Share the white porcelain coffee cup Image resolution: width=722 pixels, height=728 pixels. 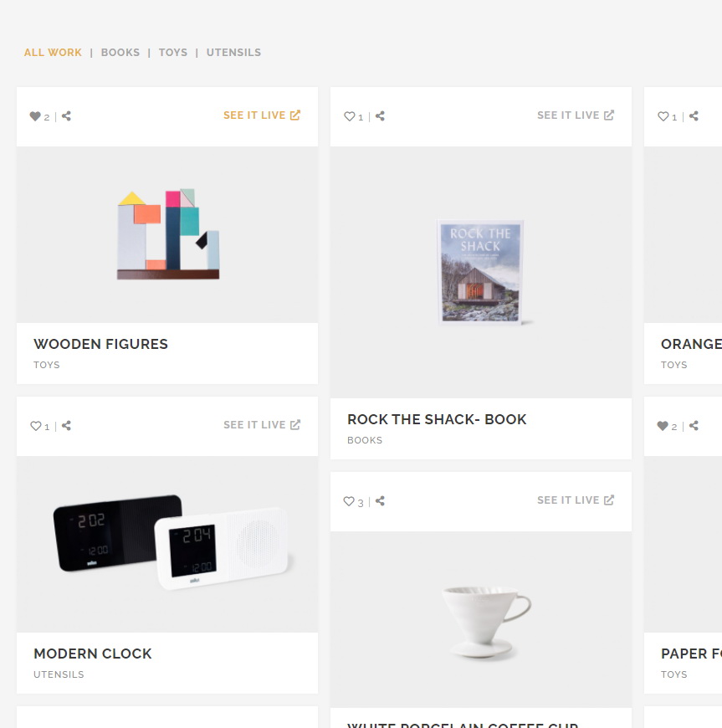click(x=381, y=501)
